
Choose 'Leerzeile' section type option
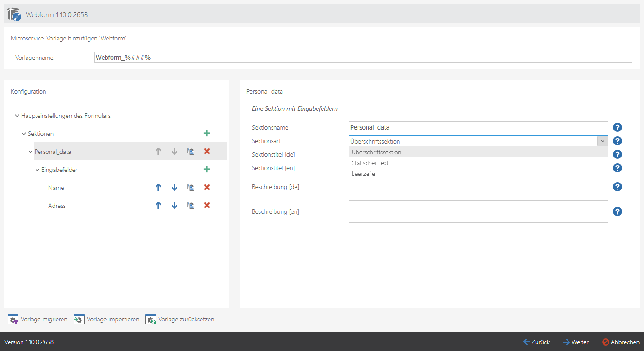click(x=363, y=174)
